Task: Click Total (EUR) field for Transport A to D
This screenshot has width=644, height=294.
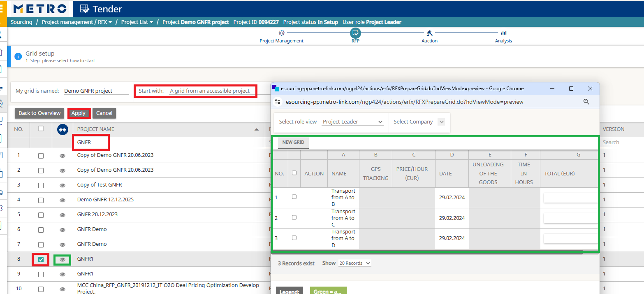Action: [x=571, y=239]
